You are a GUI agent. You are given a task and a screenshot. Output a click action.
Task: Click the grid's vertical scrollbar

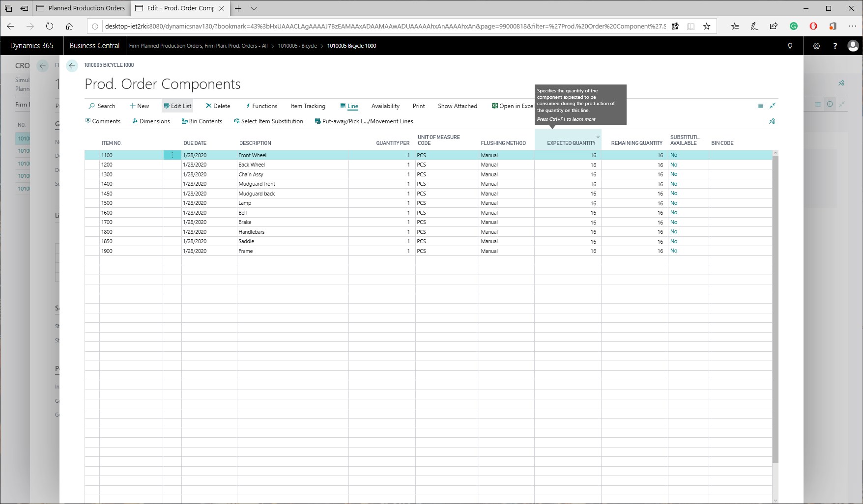point(776,309)
